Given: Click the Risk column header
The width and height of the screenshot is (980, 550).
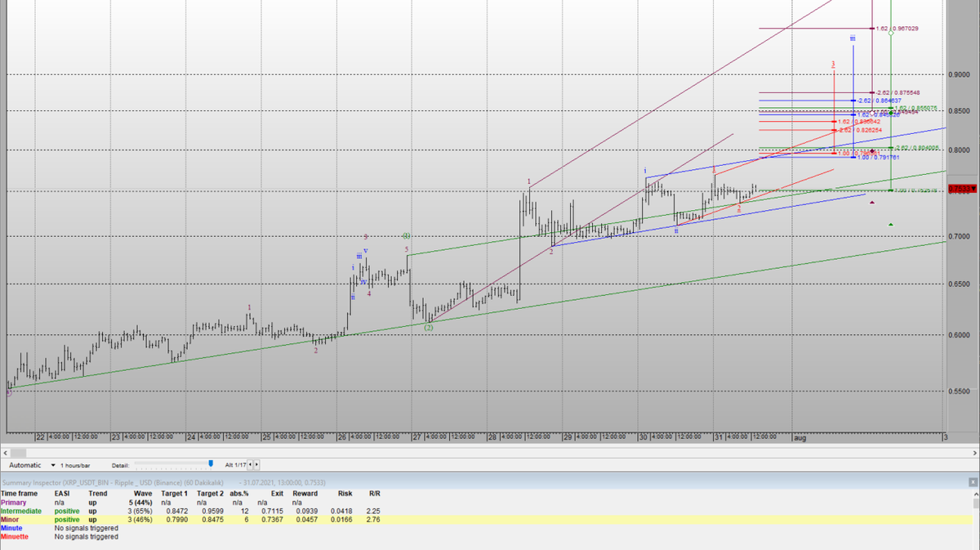Looking at the screenshot, I should tap(345, 494).
